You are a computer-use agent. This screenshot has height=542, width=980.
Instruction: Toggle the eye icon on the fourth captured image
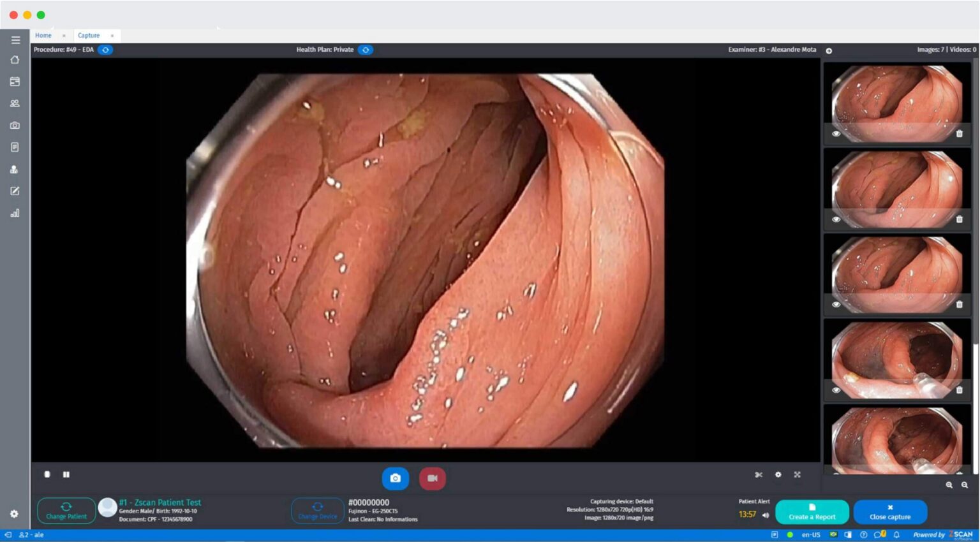[x=836, y=390]
